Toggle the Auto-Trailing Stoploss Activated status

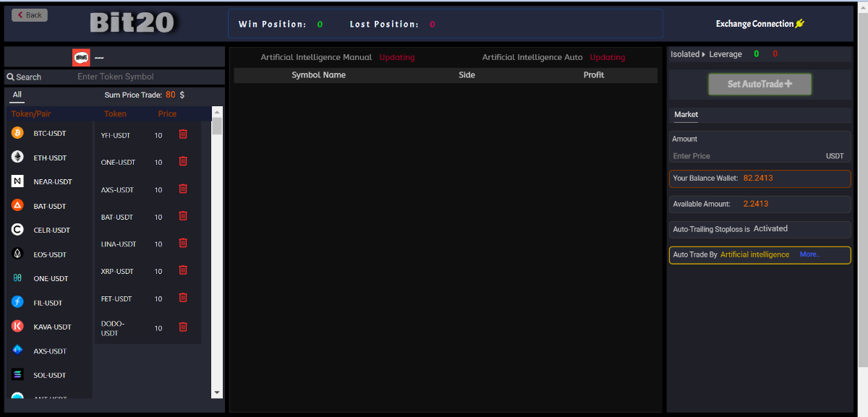770,228
